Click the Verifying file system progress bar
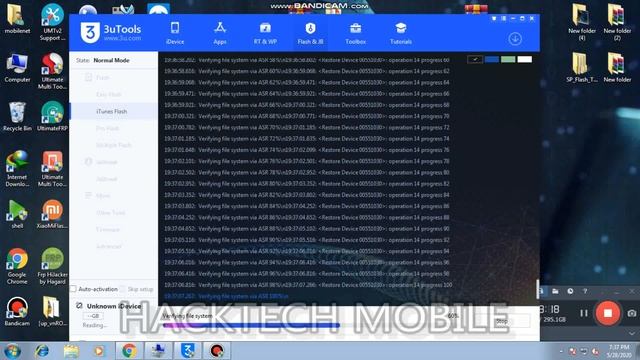The height and width of the screenshot is (360, 640). pyautogui.click(x=310, y=325)
